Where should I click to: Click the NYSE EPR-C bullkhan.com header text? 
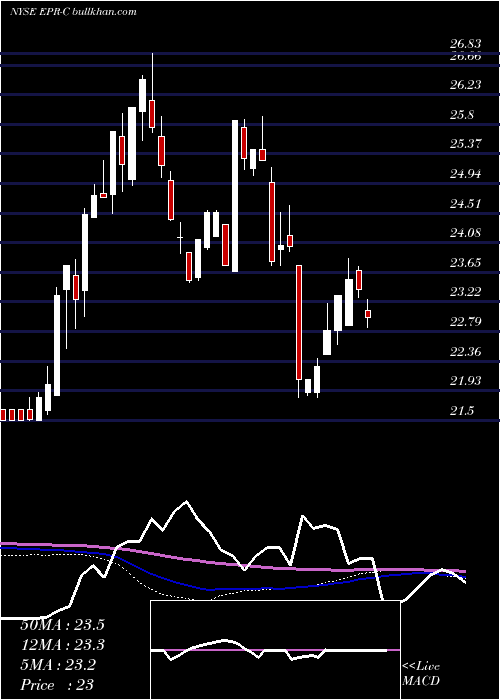point(73,12)
